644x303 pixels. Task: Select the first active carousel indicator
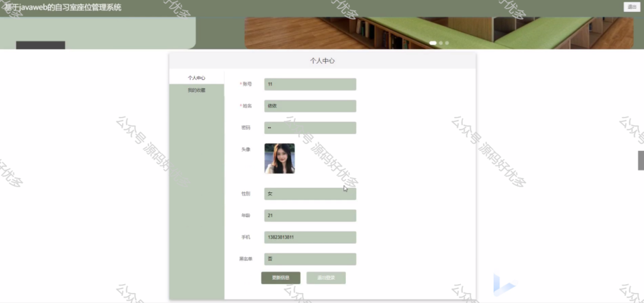pos(433,43)
